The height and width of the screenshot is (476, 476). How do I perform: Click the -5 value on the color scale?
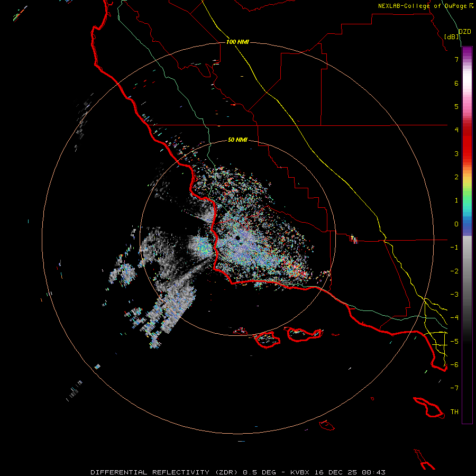point(454,342)
